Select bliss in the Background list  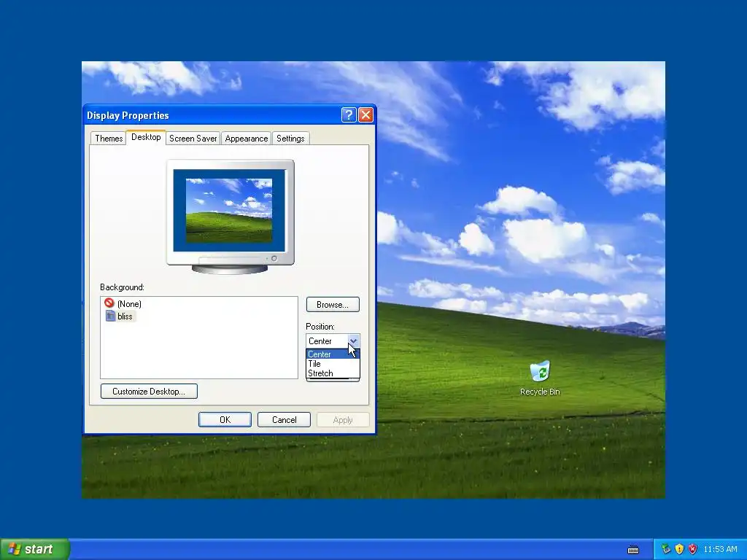click(120, 316)
